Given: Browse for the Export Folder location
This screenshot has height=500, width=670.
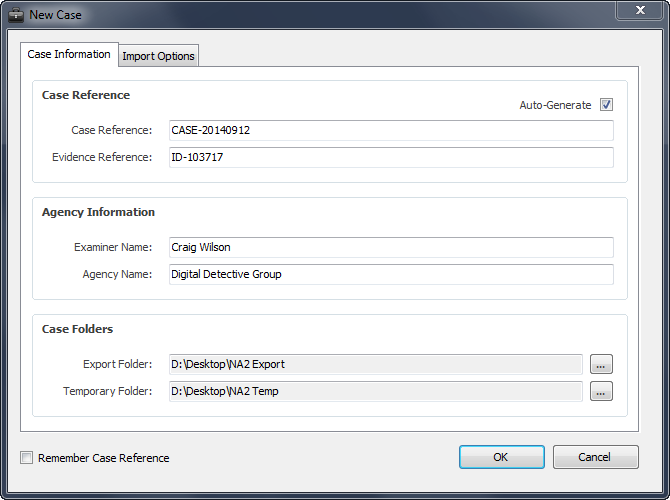Looking at the screenshot, I should (x=600, y=364).
